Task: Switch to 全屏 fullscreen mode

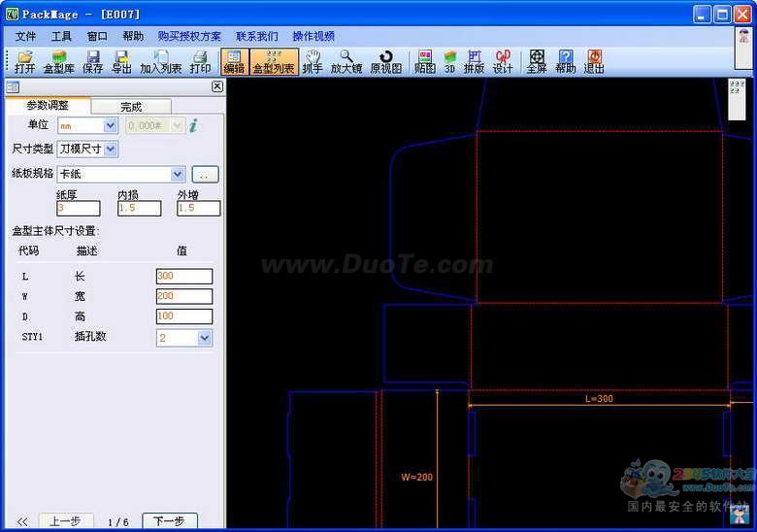Action: (537, 62)
